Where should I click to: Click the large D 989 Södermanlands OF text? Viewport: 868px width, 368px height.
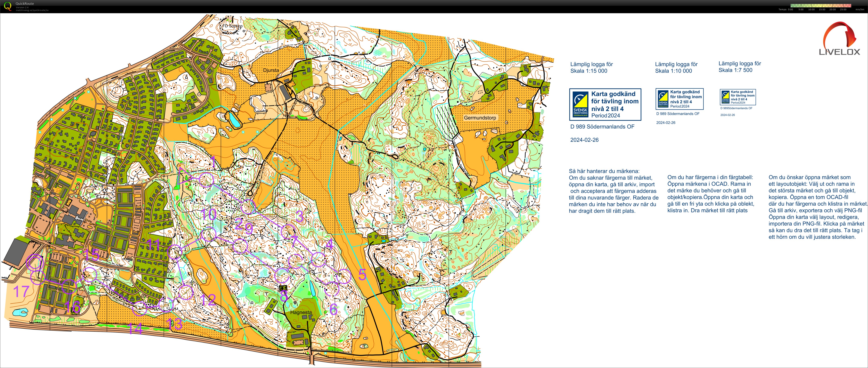coord(602,127)
